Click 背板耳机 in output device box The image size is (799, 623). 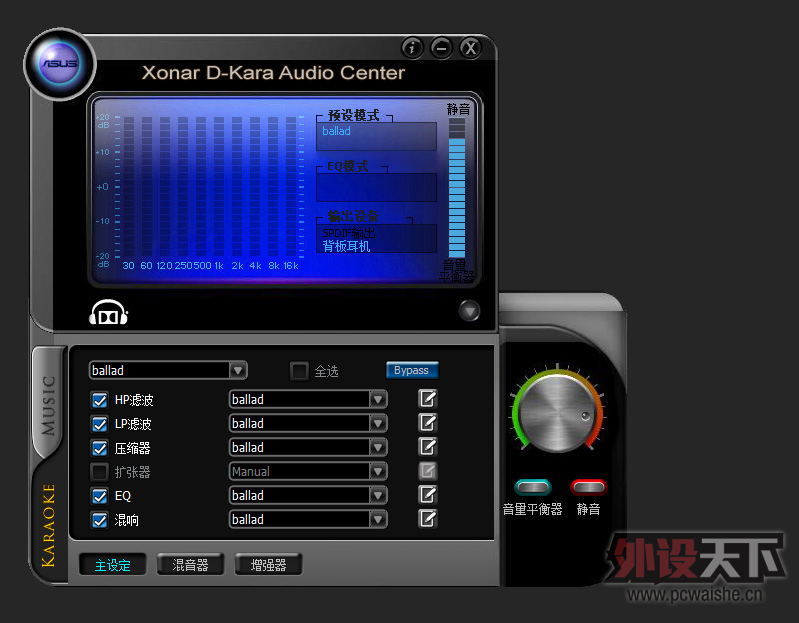click(x=347, y=247)
